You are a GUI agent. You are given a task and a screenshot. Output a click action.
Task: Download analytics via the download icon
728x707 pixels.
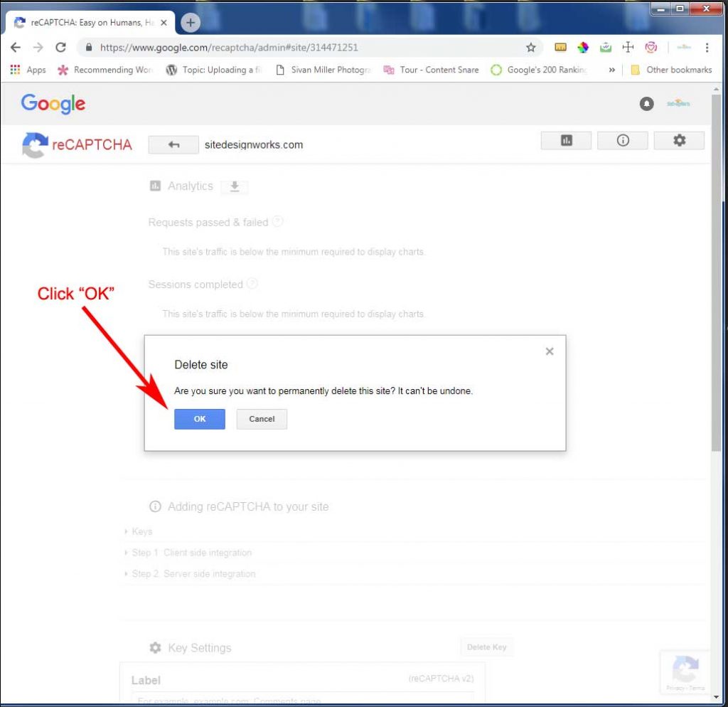pyautogui.click(x=235, y=187)
